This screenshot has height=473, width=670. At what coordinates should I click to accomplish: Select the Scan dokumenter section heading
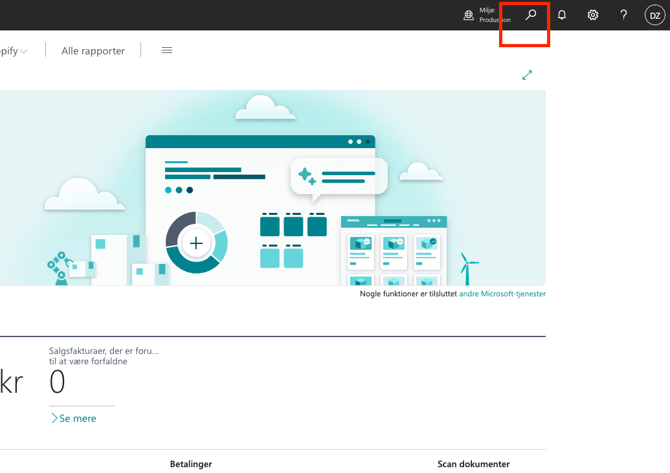[x=473, y=464]
